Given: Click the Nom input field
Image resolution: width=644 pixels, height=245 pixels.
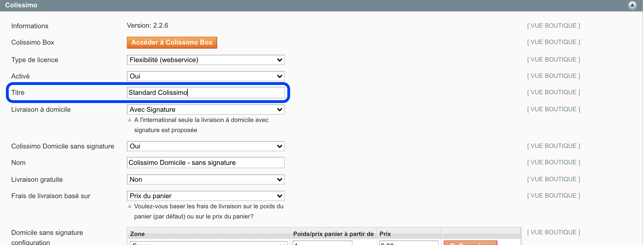Looking at the screenshot, I should [x=206, y=163].
